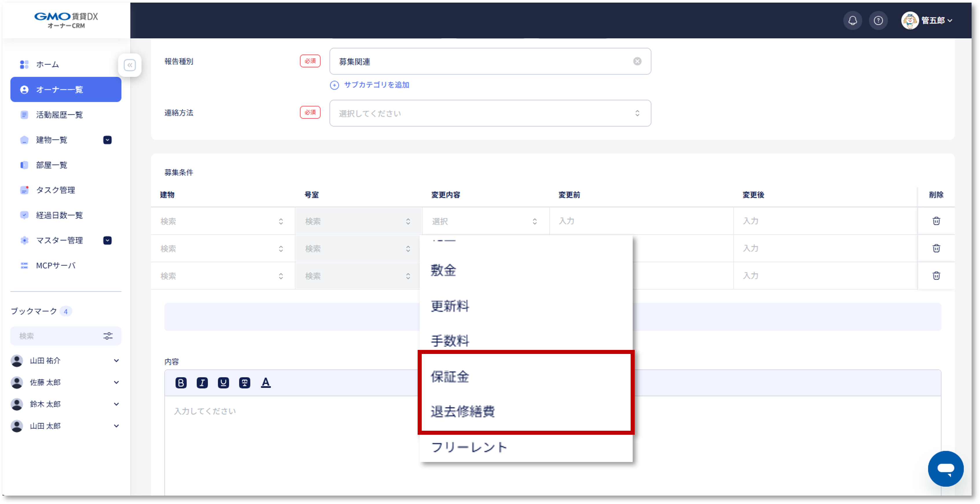Expand the 建物一覧 submenu arrow

107,140
